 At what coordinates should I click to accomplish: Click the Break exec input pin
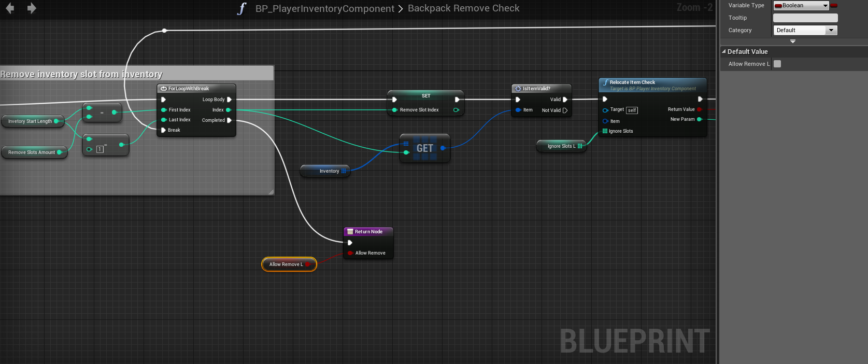163,130
